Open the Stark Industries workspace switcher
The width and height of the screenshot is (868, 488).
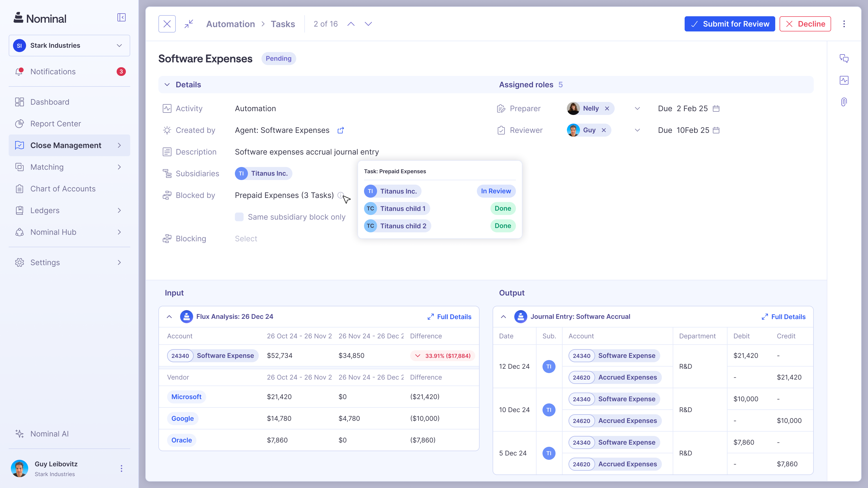tap(69, 45)
